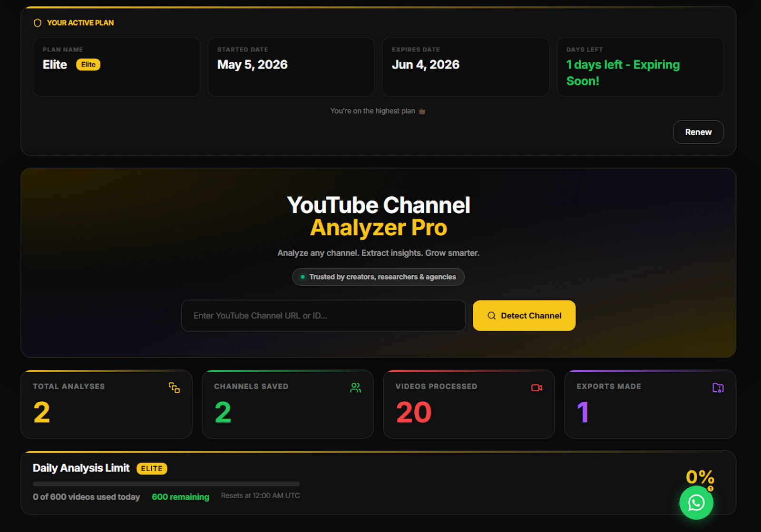Focus the YouTube Channel URL input field
The image size is (761, 532).
tap(323, 316)
